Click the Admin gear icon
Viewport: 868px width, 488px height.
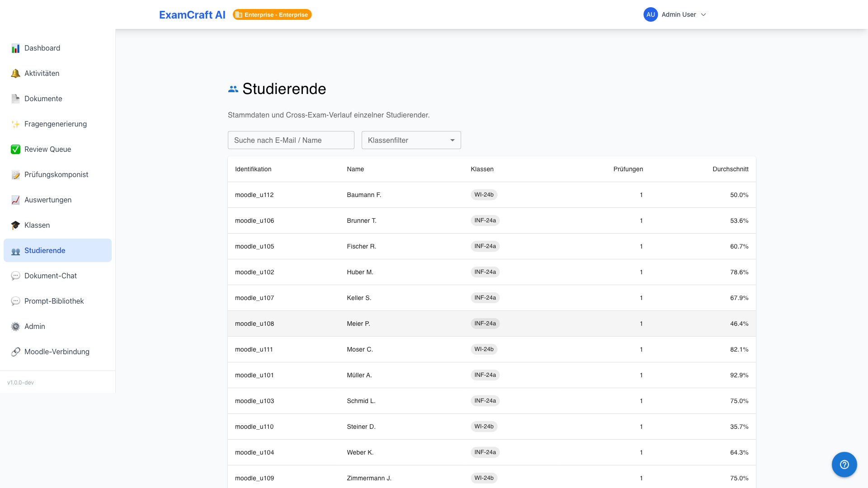tap(15, 327)
